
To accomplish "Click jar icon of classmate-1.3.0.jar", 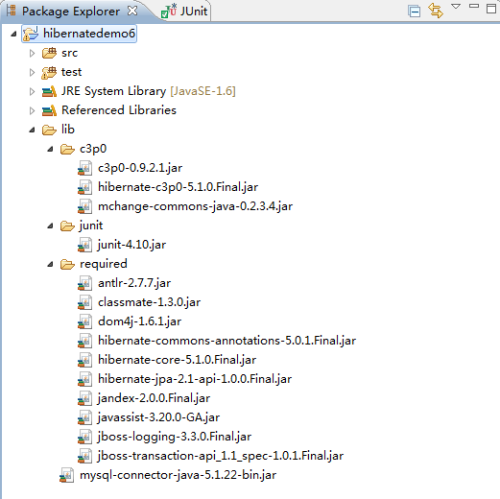I will coord(85,303).
